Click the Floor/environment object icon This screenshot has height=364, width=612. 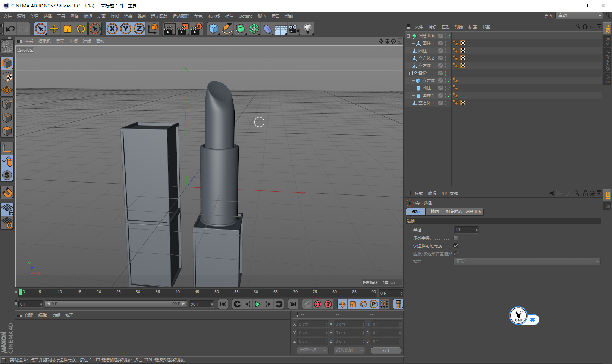click(280, 29)
